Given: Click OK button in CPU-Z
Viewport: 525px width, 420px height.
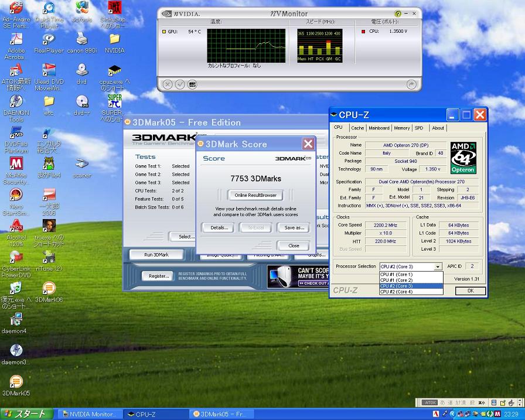Looking at the screenshot, I should click(471, 291).
